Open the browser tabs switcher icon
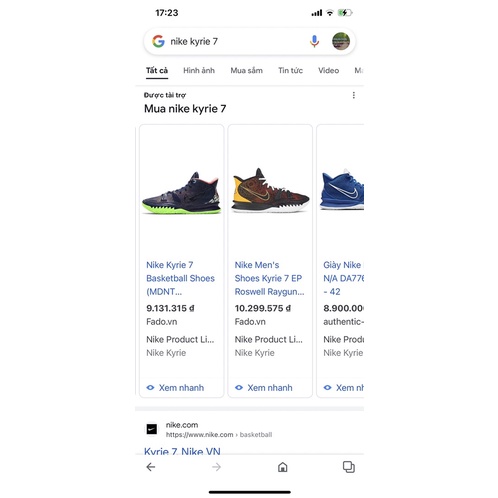This screenshot has width=498, height=498. (349, 467)
